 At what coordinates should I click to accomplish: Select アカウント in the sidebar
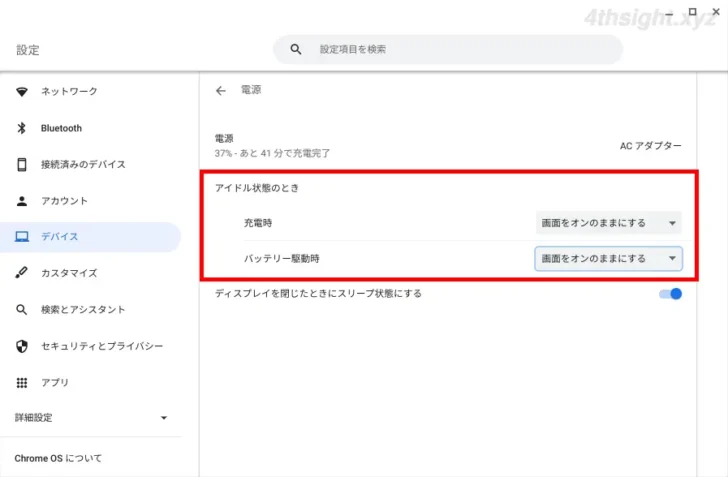pos(91,201)
